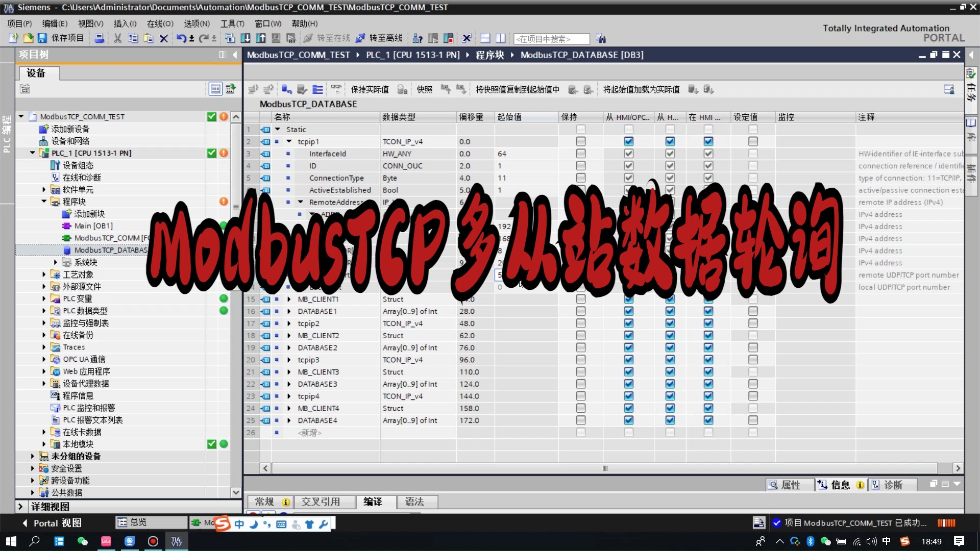Click the Print icon in main toolbar
The image size is (980, 551).
(100, 38)
